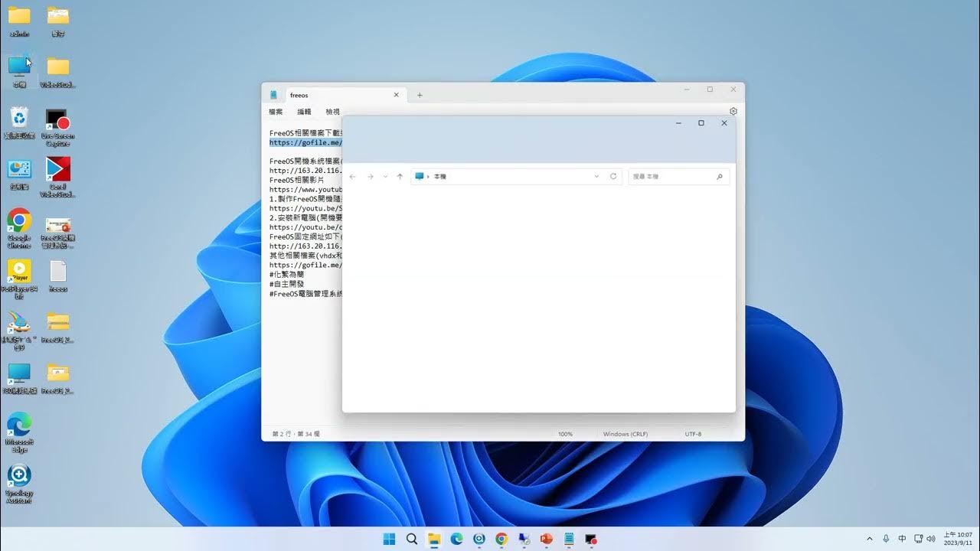980x551 pixels.
Task: Click the 中 input method indicator
Action: coord(902,539)
